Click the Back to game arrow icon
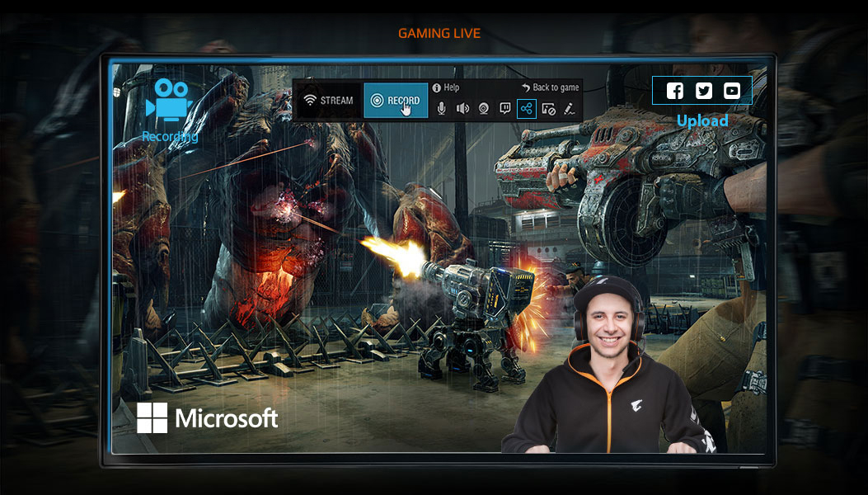Screen dimensions: 868x495 click(526, 87)
